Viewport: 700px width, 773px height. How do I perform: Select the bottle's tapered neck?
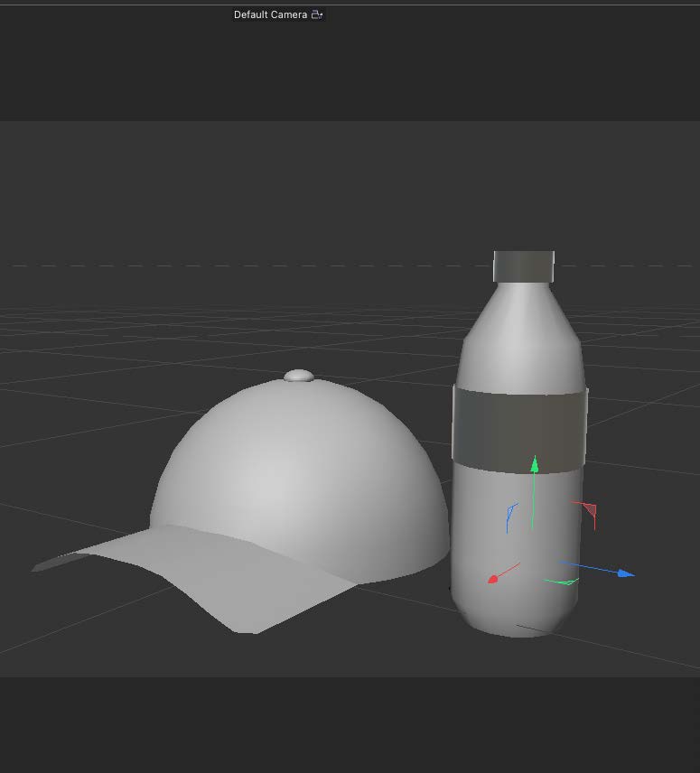pyautogui.click(x=521, y=315)
